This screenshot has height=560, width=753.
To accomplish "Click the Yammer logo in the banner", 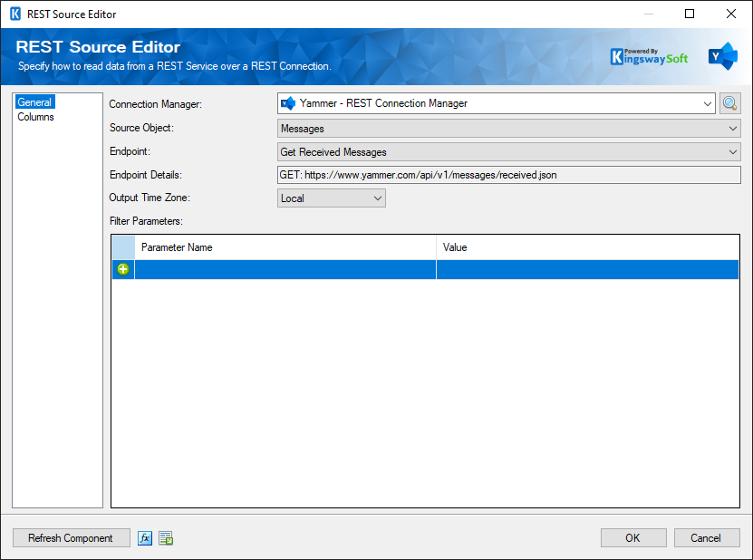I will [723, 56].
